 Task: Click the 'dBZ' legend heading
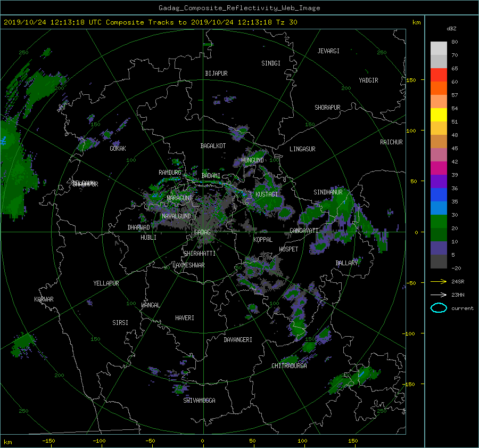coord(451,29)
